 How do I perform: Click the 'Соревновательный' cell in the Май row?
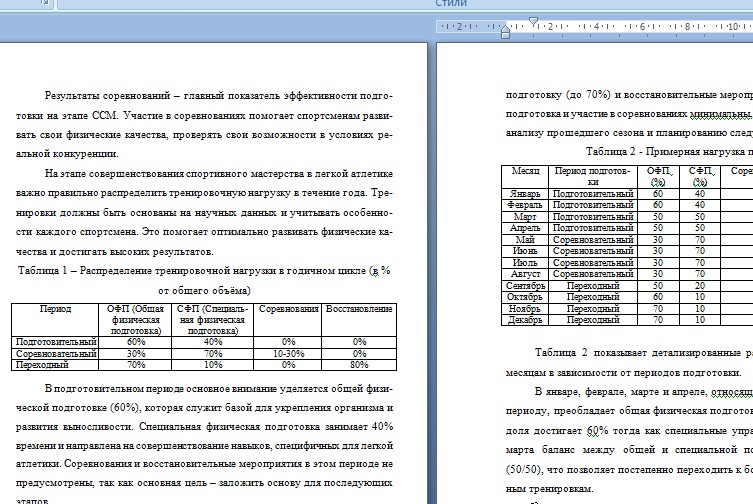(x=593, y=239)
